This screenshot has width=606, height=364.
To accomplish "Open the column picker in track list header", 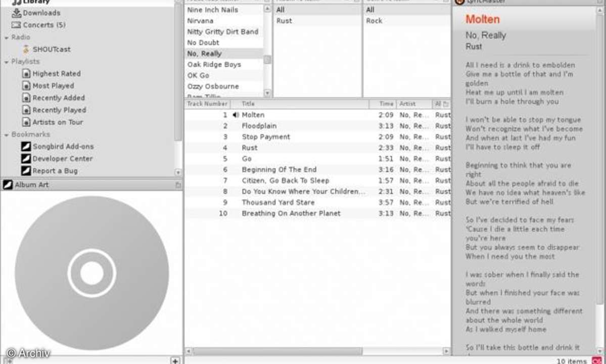I will click(446, 104).
